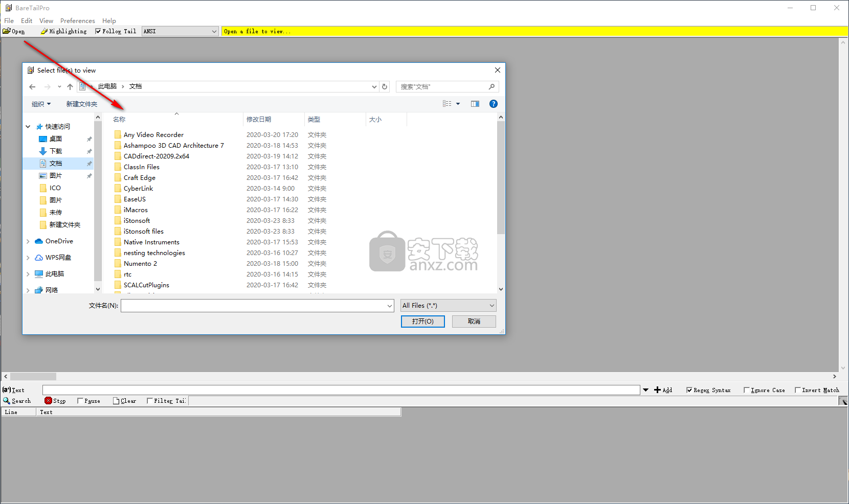The height and width of the screenshot is (504, 849).
Task: Open the View menu
Action: pyautogui.click(x=46, y=21)
